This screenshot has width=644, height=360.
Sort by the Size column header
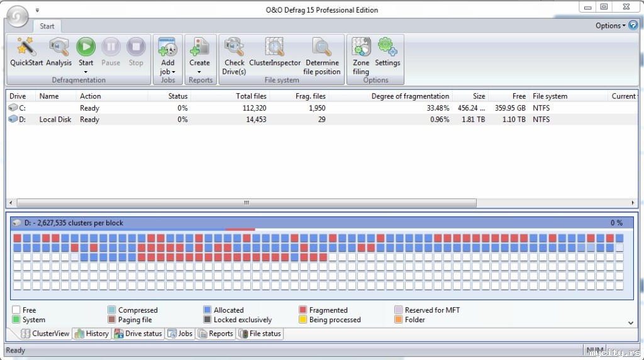(470, 96)
